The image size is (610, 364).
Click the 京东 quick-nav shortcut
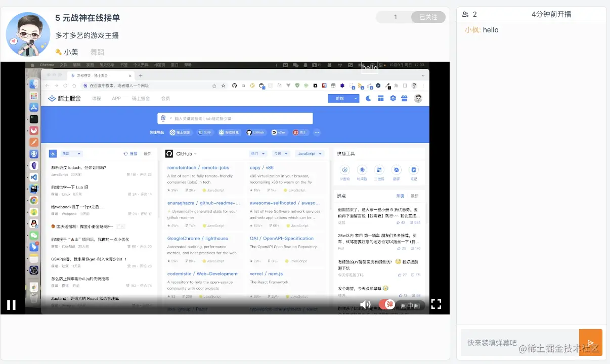coord(301,132)
